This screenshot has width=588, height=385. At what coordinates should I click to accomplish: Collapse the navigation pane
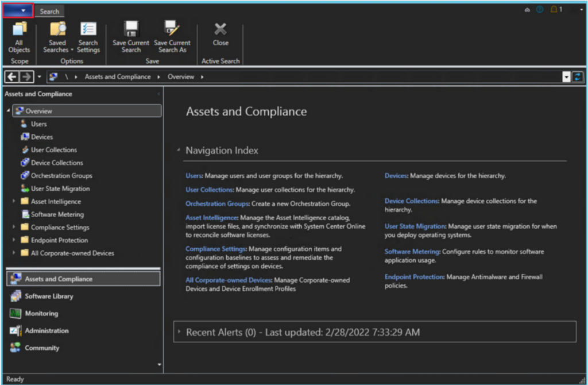[158, 94]
